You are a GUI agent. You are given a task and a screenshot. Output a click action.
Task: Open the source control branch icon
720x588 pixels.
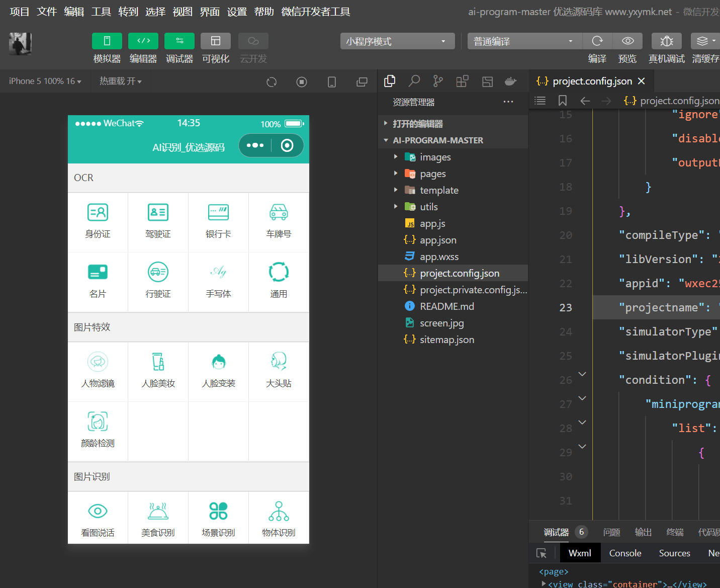point(438,81)
